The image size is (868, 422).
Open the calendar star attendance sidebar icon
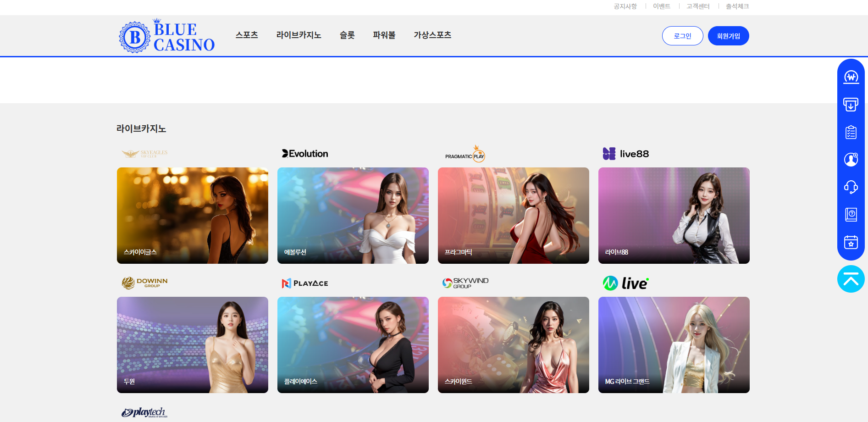pos(851,242)
